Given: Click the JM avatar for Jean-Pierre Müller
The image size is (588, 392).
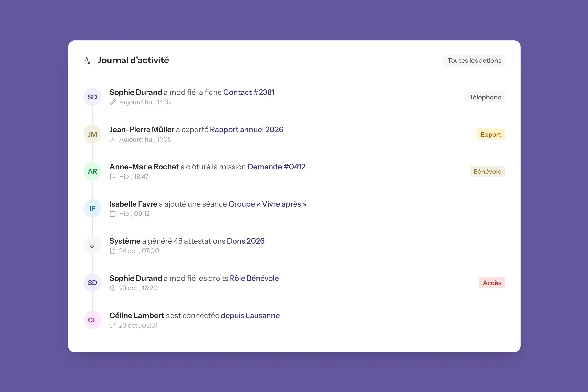Looking at the screenshot, I should pyautogui.click(x=92, y=134).
